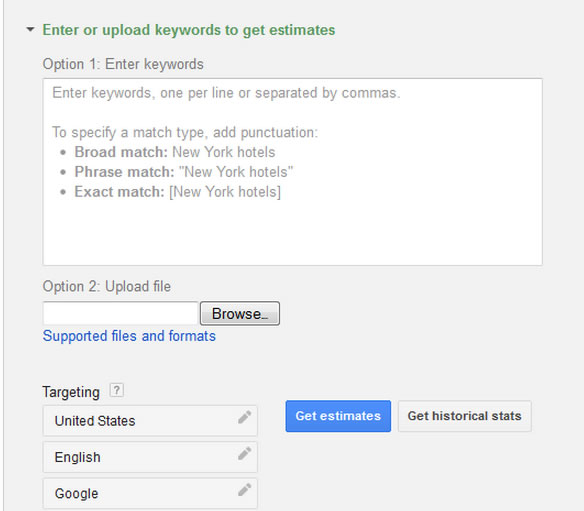The image size is (584, 511).
Task: Select the Google network targeting box
Action: [x=150, y=493]
